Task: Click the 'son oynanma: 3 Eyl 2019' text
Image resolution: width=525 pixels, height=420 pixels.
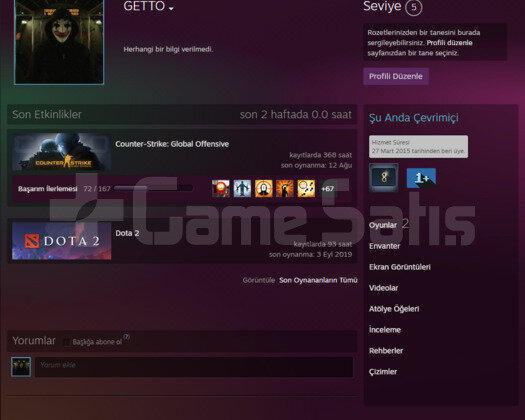Action: (x=310, y=255)
